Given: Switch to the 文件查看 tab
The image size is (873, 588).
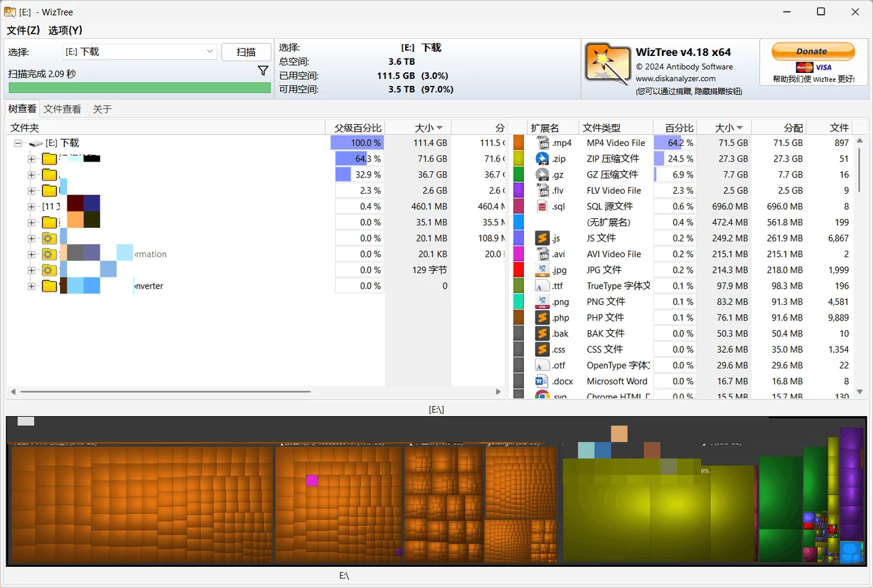Looking at the screenshot, I should click(x=62, y=109).
